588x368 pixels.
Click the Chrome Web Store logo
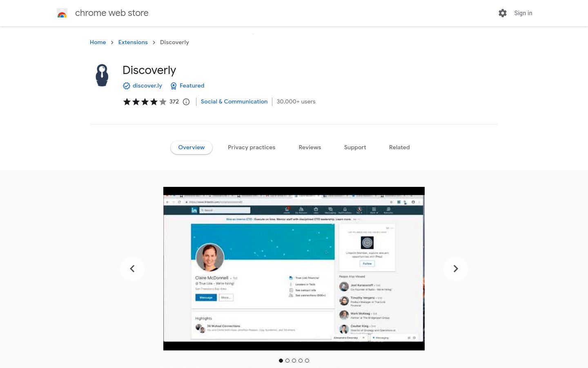[62, 13]
